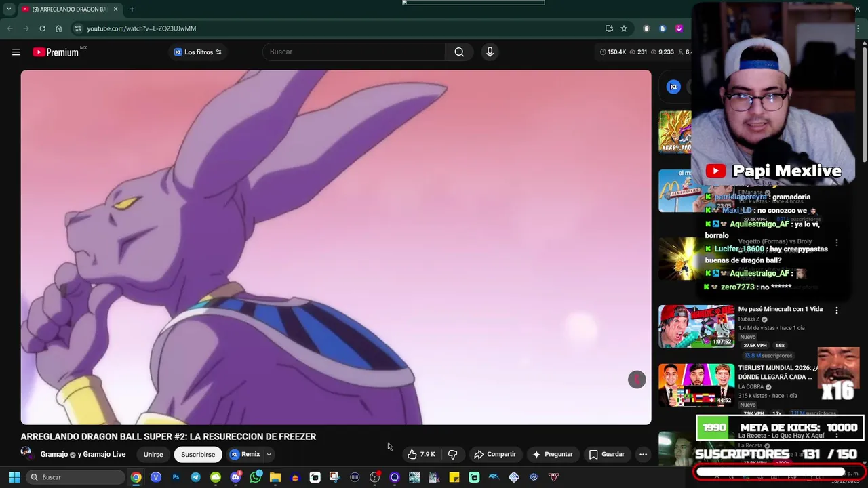Click the Rubius Z channel name
Image resolution: width=868 pixels, height=488 pixels.
749,319
